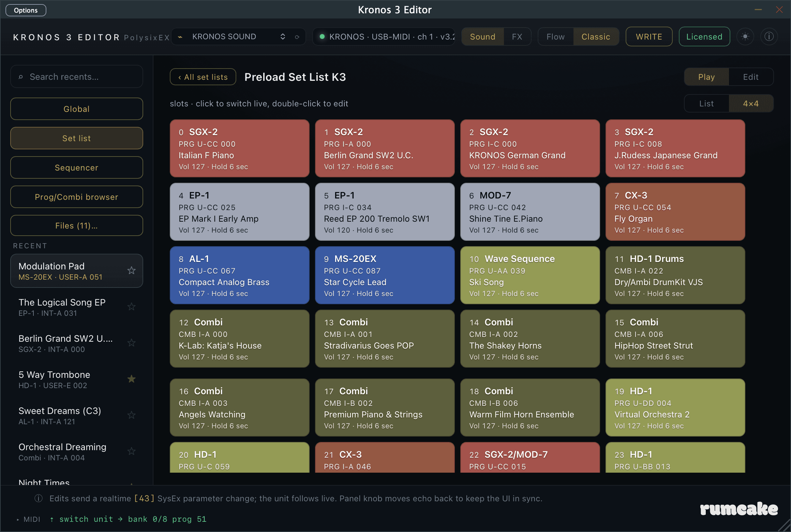Click the info icon in the hint bar
The width and height of the screenshot is (791, 532).
tap(39, 499)
